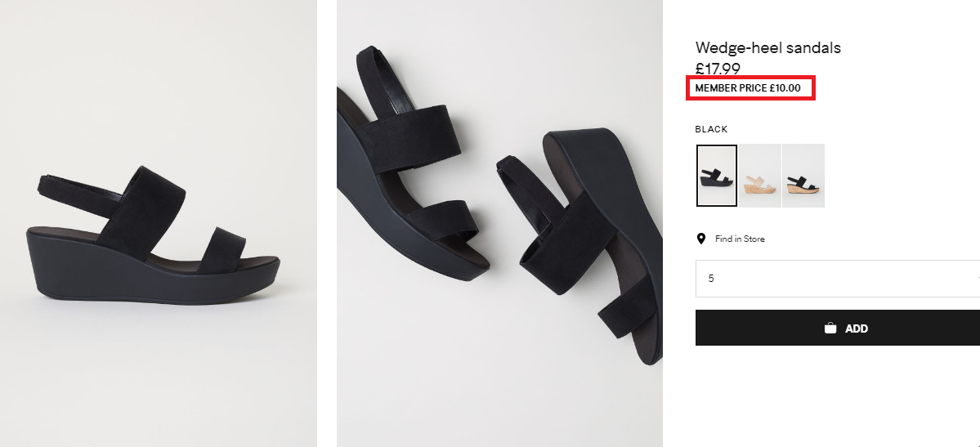980x447 pixels.
Task: Click the BLACK colour name label
Action: click(x=711, y=129)
